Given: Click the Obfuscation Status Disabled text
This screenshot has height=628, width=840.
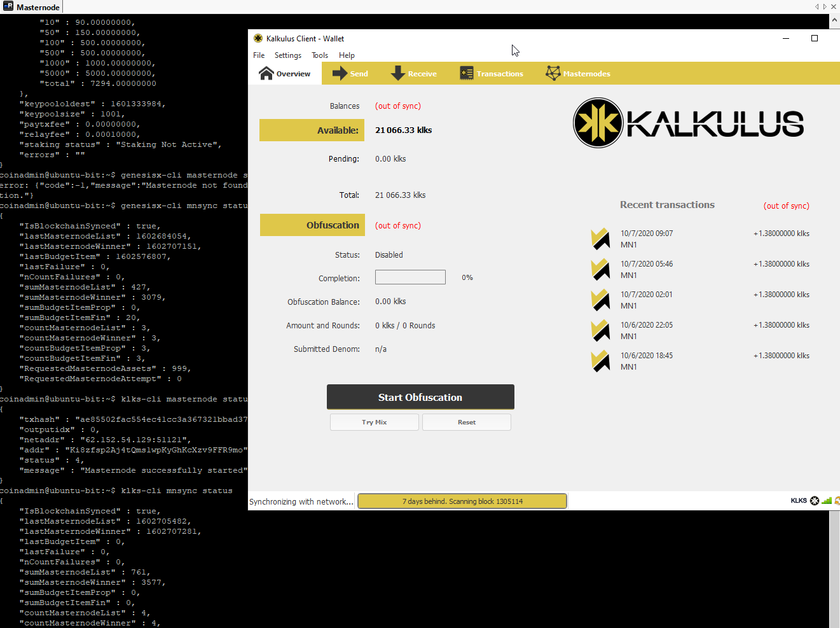Looking at the screenshot, I should 389,255.
